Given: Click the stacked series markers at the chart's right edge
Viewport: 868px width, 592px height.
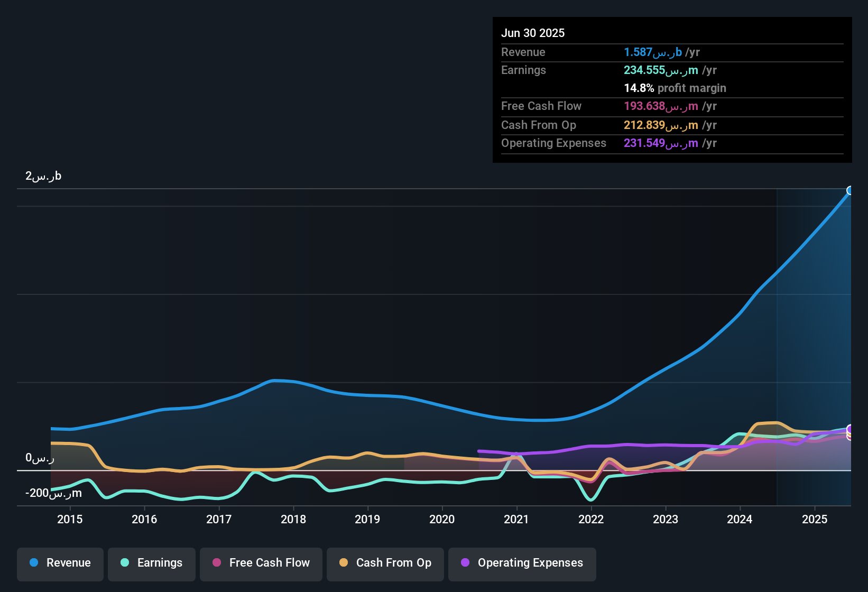Looking at the screenshot, I should click(x=849, y=431).
